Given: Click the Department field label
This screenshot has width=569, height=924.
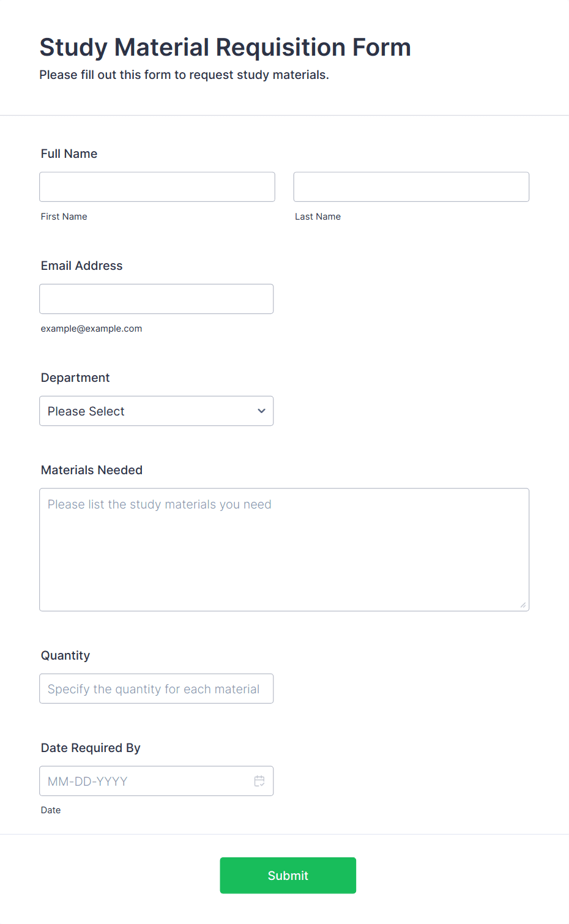Looking at the screenshot, I should [x=75, y=378].
